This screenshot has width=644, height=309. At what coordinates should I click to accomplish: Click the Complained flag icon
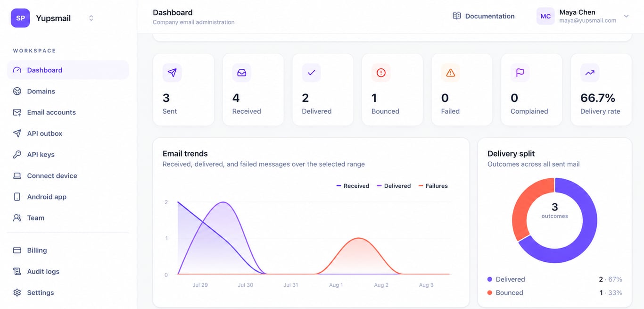tap(520, 73)
